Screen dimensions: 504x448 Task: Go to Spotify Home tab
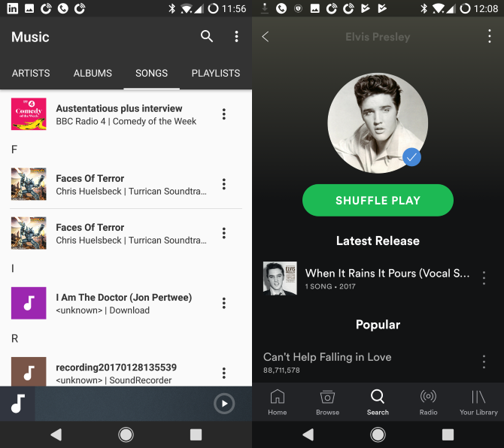pos(278,402)
